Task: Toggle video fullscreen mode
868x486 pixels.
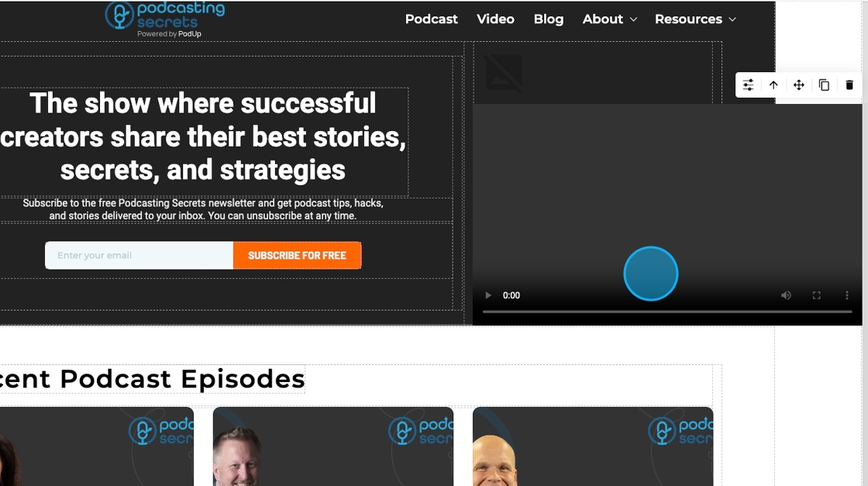Action: coord(817,295)
